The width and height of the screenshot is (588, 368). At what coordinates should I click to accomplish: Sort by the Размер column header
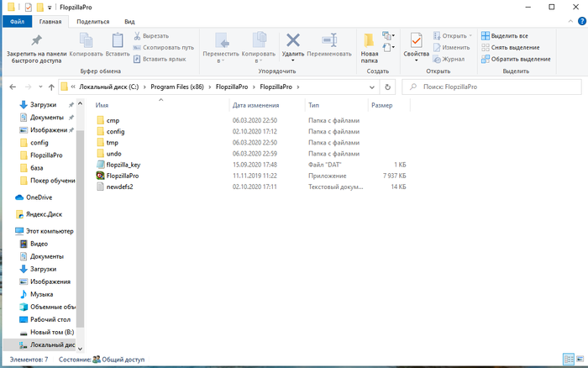pos(381,105)
